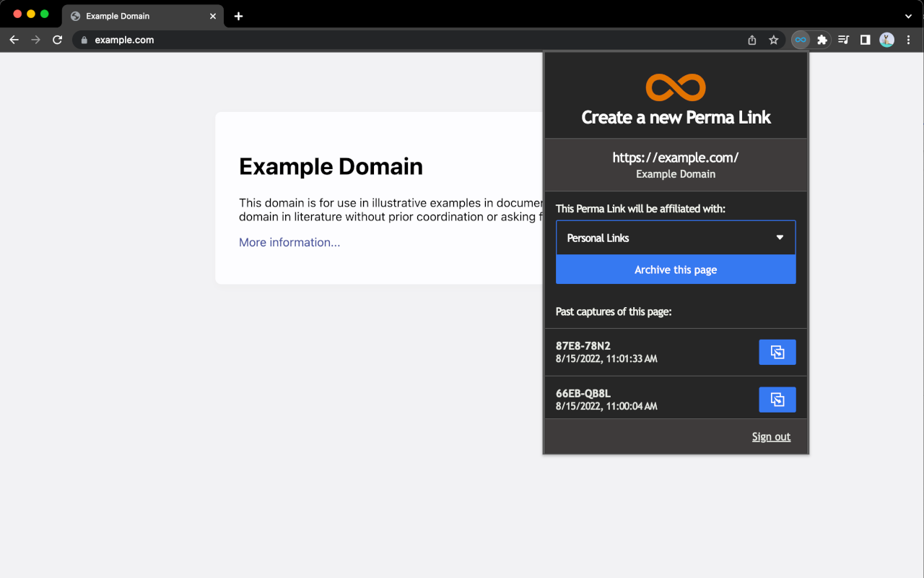This screenshot has width=924, height=578.
Task: Open the Chrome three-dot menu
Action: (x=908, y=40)
